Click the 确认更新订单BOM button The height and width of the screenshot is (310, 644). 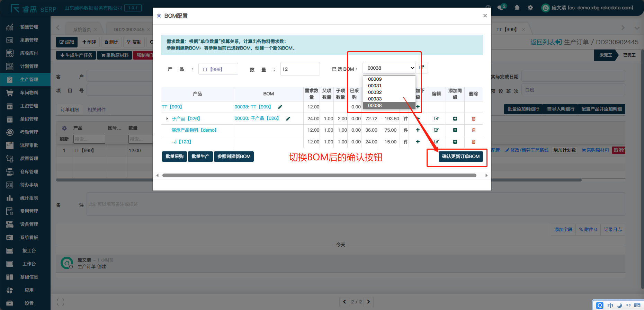point(460,157)
